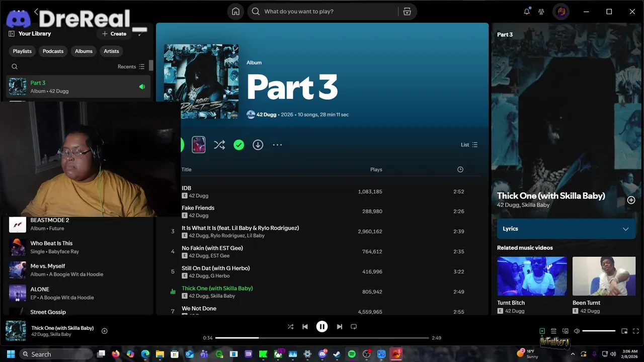Click the search icon in Your Library
This screenshot has width=644, height=362.
[15, 66]
